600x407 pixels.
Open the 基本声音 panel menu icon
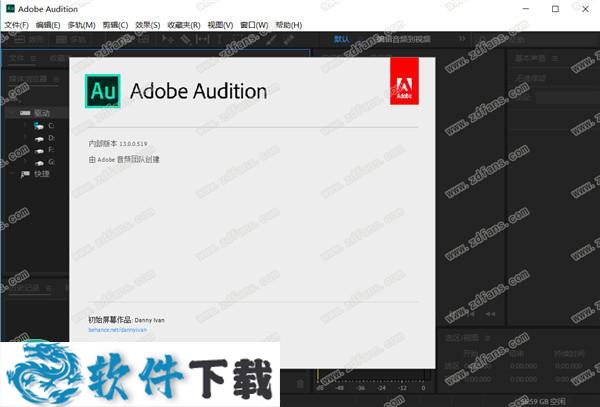(555, 59)
